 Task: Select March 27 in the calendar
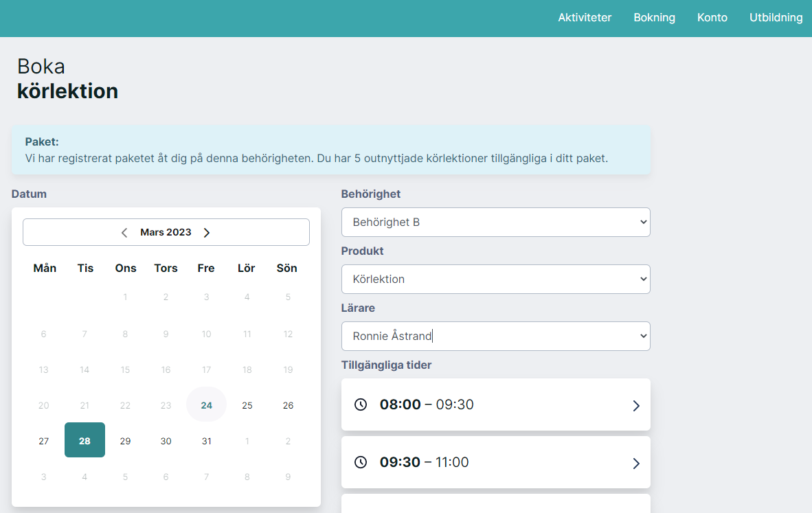(x=43, y=440)
